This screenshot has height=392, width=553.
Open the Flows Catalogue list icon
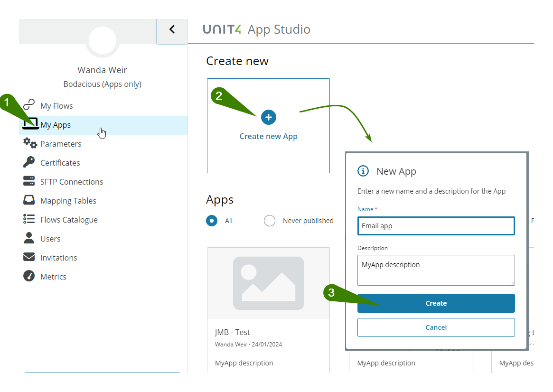29,219
